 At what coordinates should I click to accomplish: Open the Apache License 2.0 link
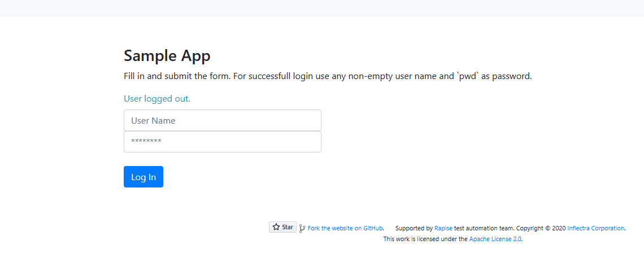(495, 239)
